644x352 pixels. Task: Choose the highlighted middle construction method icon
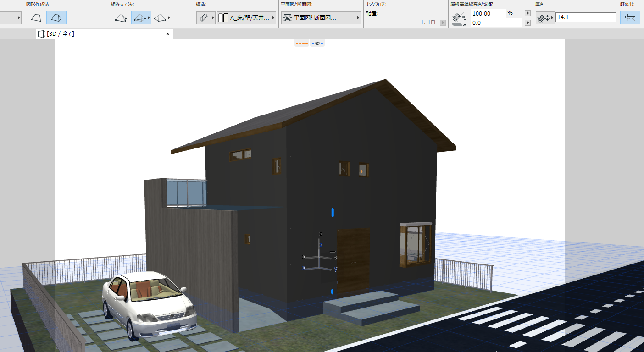pos(141,18)
